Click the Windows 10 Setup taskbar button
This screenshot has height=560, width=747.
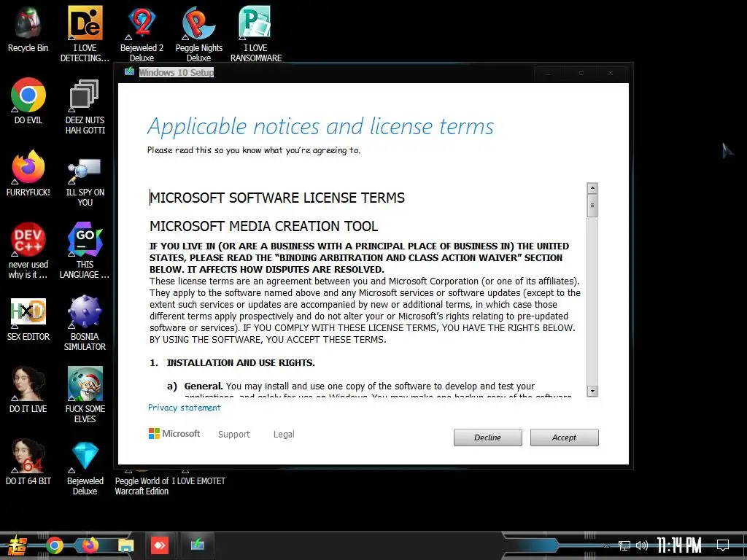click(x=197, y=545)
